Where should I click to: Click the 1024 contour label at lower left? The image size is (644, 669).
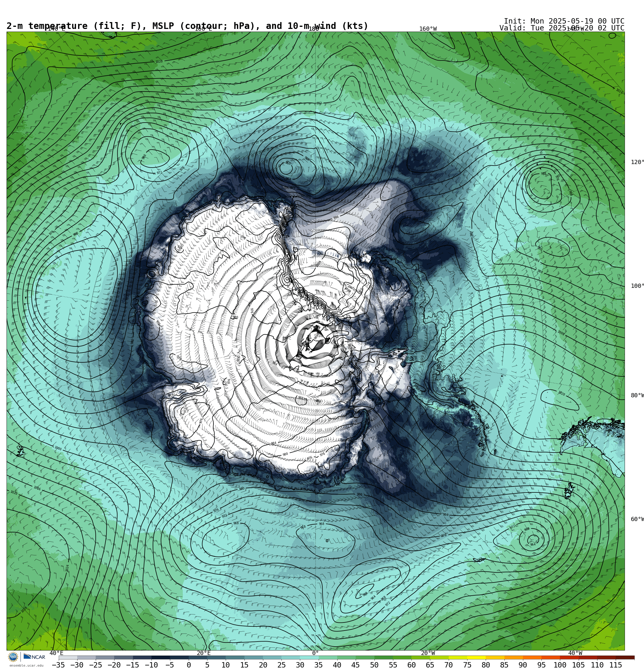(x=67, y=568)
